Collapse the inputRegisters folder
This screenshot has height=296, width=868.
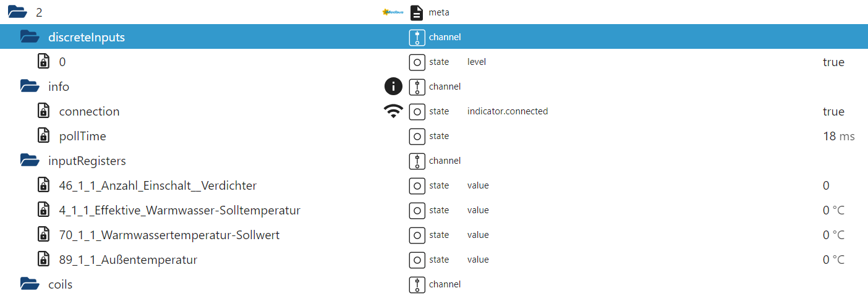click(30, 161)
